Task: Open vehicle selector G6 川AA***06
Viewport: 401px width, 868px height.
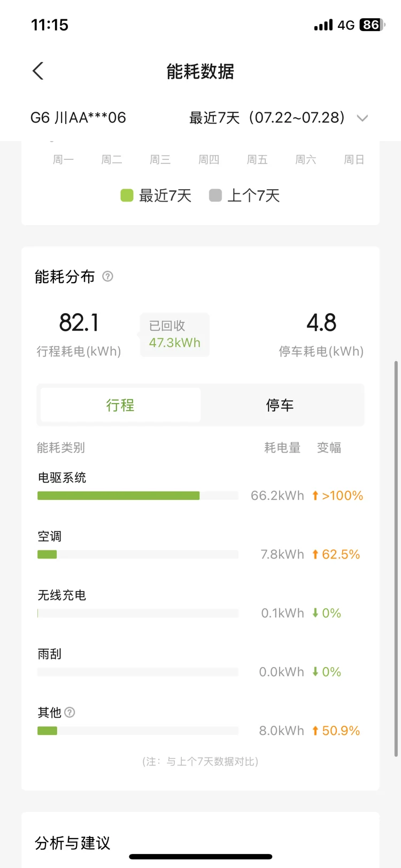Action: (x=78, y=118)
